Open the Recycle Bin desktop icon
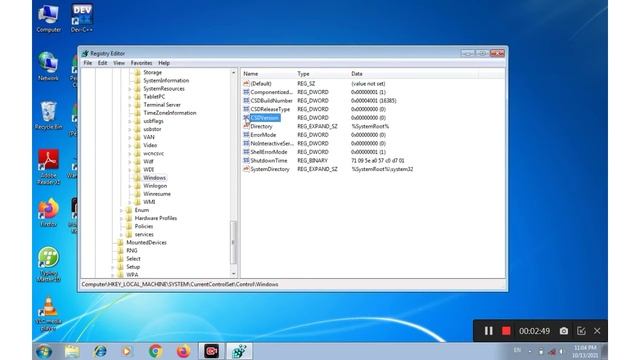This screenshot has height=360, width=640. (48, 116)
